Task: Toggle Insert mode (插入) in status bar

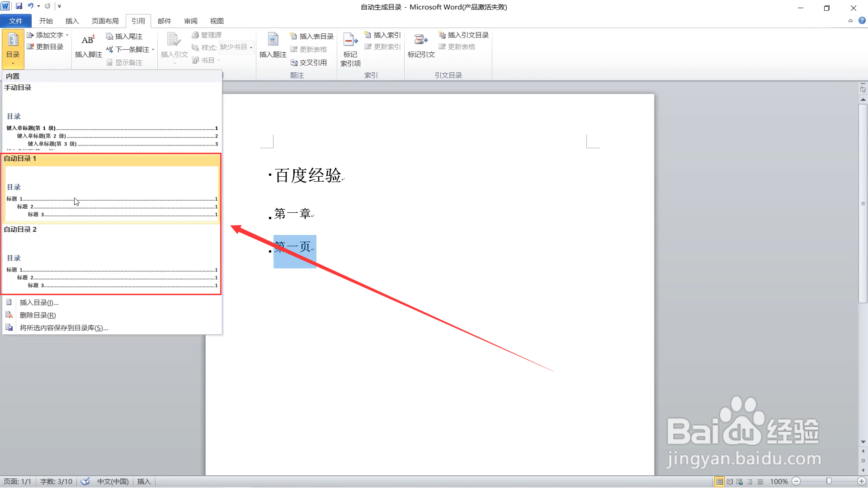Action: 144,482
